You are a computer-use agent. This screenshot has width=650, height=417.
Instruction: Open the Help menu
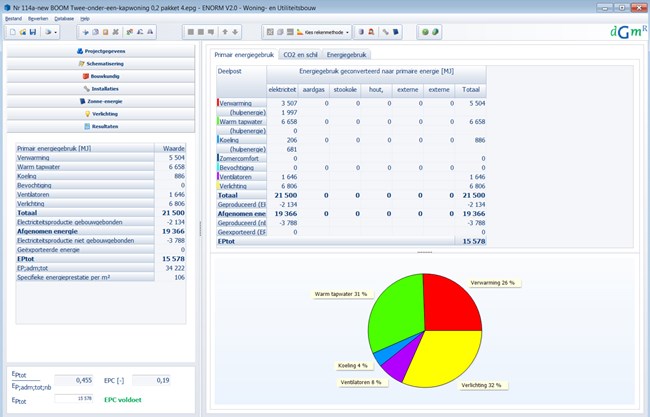pyautogui.click(x=85, y=19)
